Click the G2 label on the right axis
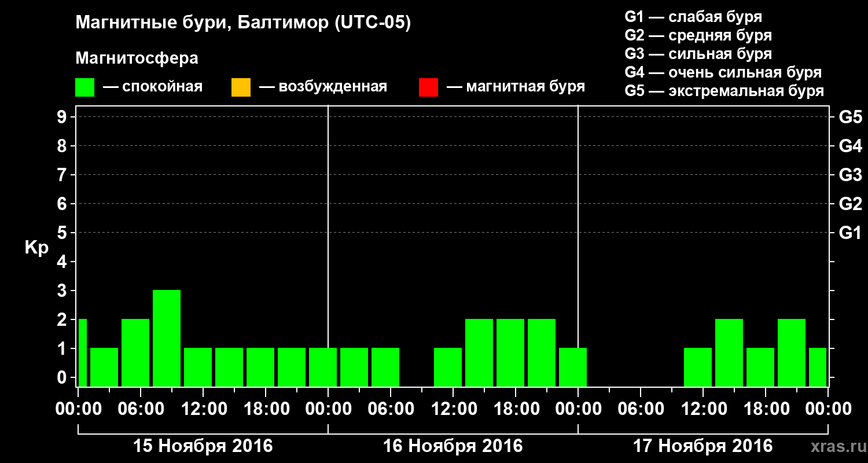The width and height of the screenshot is (868, 463). point(850,204)
